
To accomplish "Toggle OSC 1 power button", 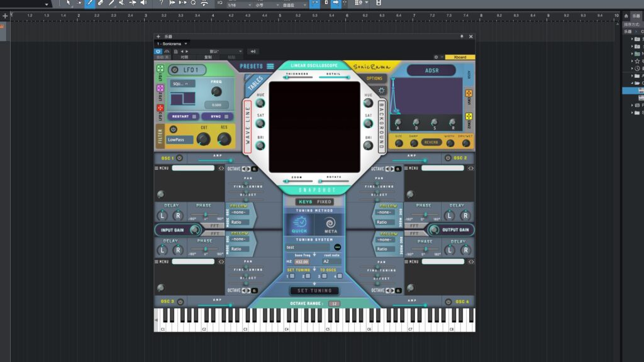I will [x=179, y=158].
